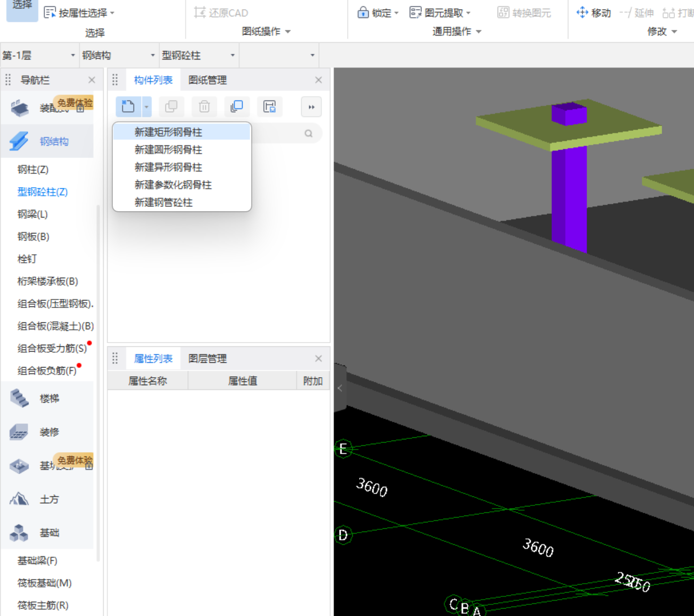Click the search magnifier icon
Viewport: 694px width, 616px height.
(x=309, y=134)
